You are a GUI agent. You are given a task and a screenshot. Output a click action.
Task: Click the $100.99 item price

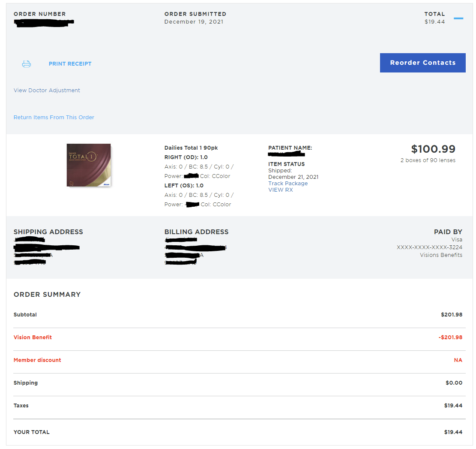pyautogui.click(x=433, y=149)
